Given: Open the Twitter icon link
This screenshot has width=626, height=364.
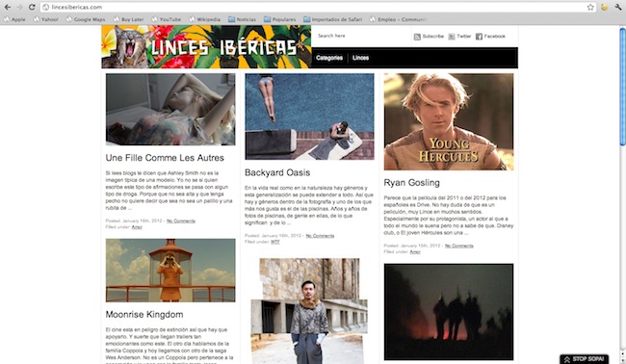Looking at the screenshot, I should pos(452,37).
